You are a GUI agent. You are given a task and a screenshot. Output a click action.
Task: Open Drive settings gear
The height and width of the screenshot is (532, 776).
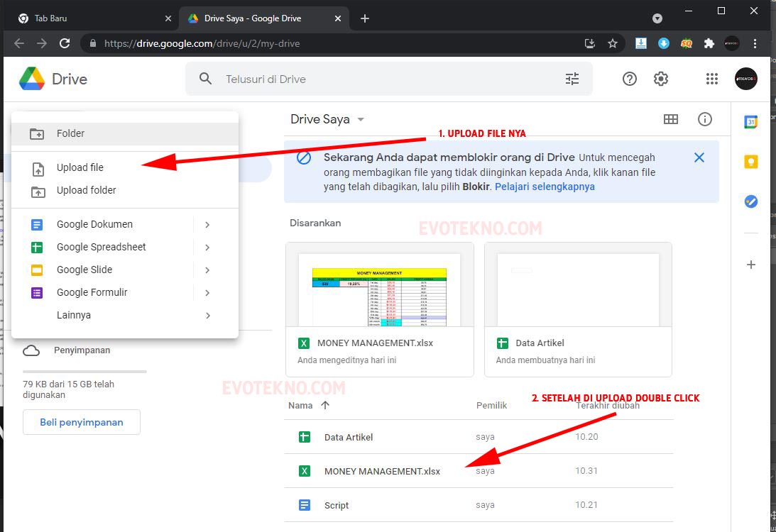[661, 79]
